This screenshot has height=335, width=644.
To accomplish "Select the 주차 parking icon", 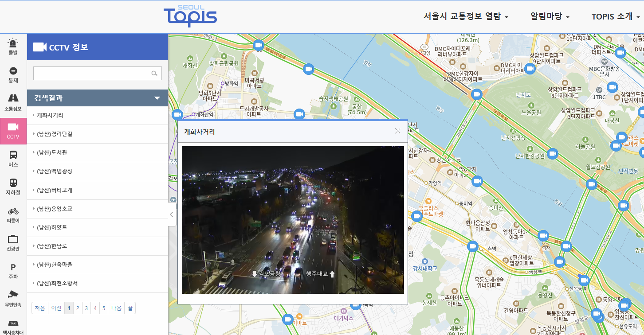I will coord(13,270).
